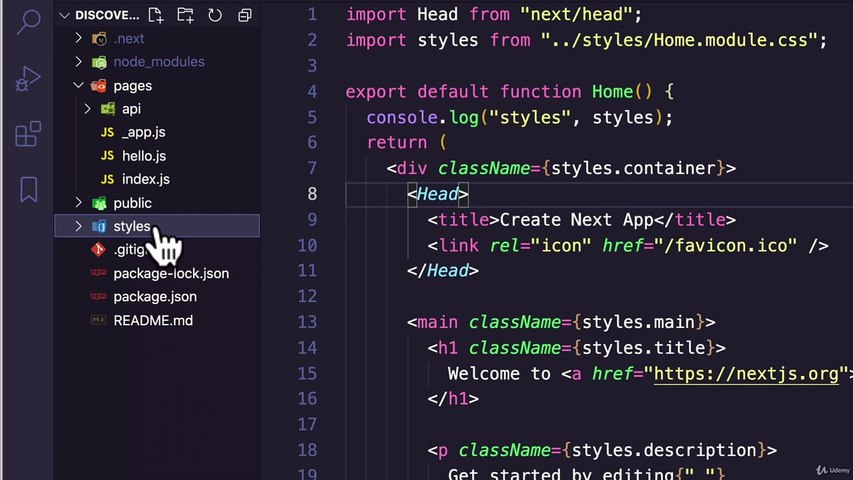The width and height of the screenshot is (853, 480).
Task: Click the npm icon beside package.json
Action: point(98,296)
